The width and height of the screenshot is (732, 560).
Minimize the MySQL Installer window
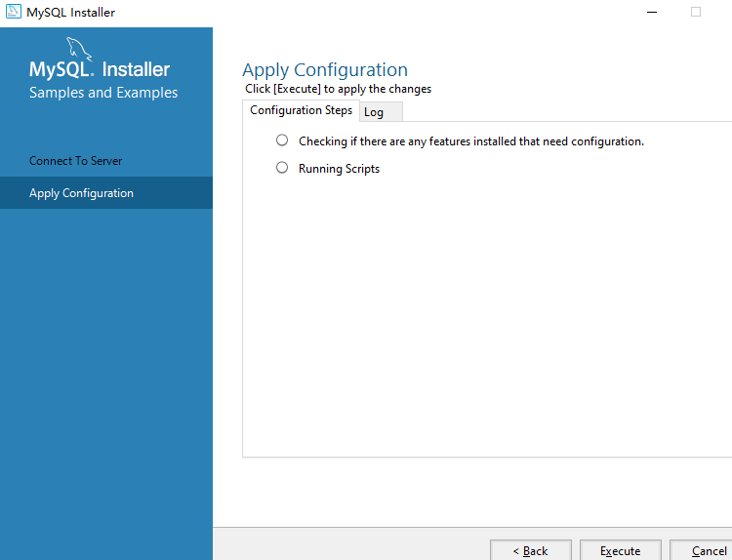pos(651,13)
